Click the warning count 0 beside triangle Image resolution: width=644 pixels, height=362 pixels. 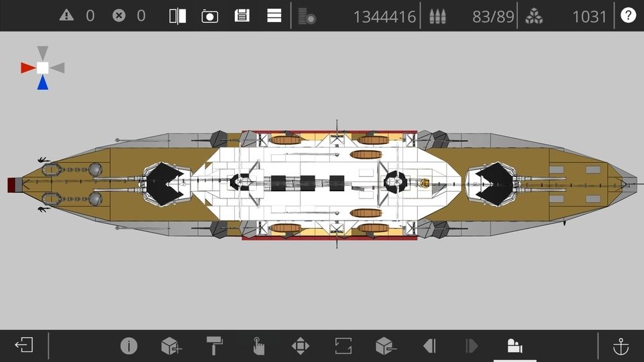[x=90, y=16]
